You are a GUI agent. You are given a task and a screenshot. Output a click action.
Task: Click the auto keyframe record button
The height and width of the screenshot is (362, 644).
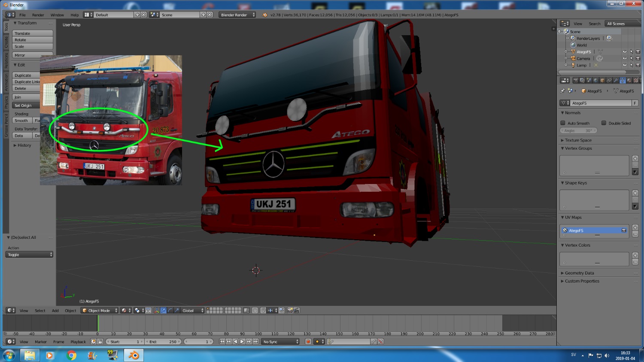pyautogui.click(x=308, y=341)
